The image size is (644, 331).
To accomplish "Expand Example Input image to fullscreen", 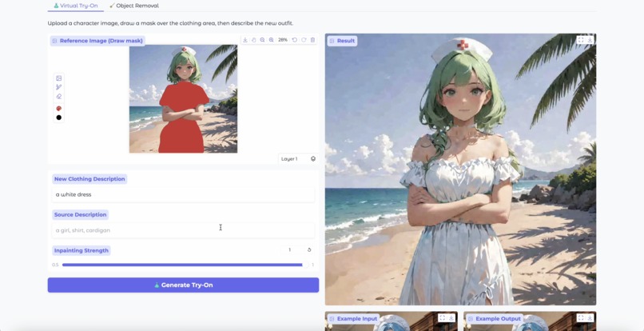I will tap(443, 317).
